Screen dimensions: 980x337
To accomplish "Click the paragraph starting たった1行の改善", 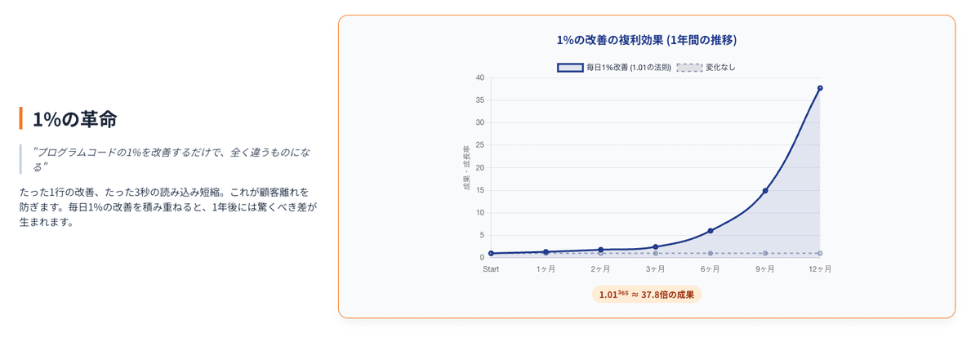I will coord(167,206).
